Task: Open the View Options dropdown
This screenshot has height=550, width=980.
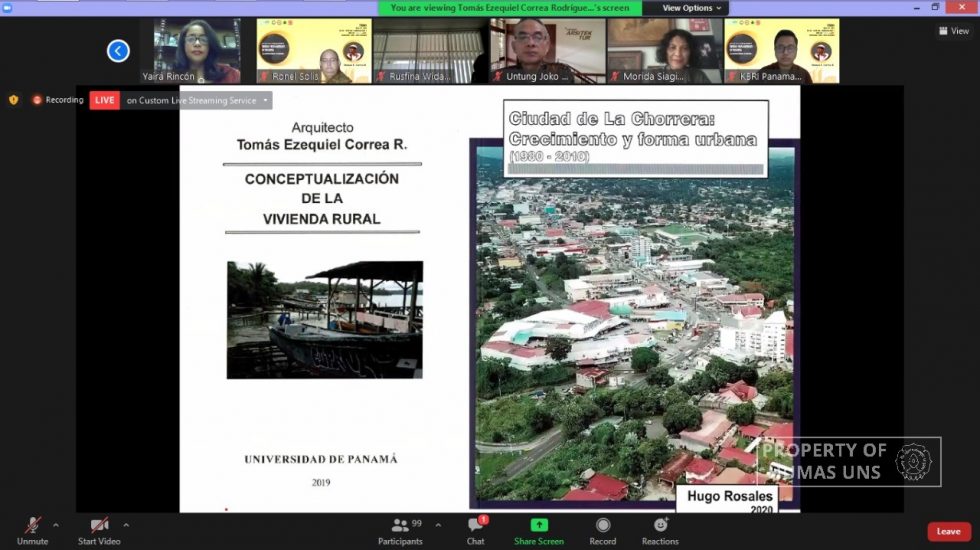Action: coord(691,8)
